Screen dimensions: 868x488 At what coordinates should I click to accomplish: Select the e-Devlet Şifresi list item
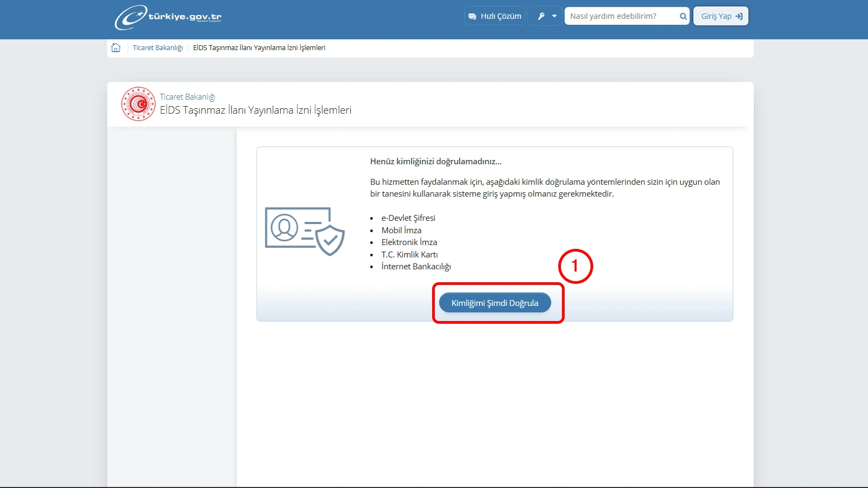[x=408, y=218]
